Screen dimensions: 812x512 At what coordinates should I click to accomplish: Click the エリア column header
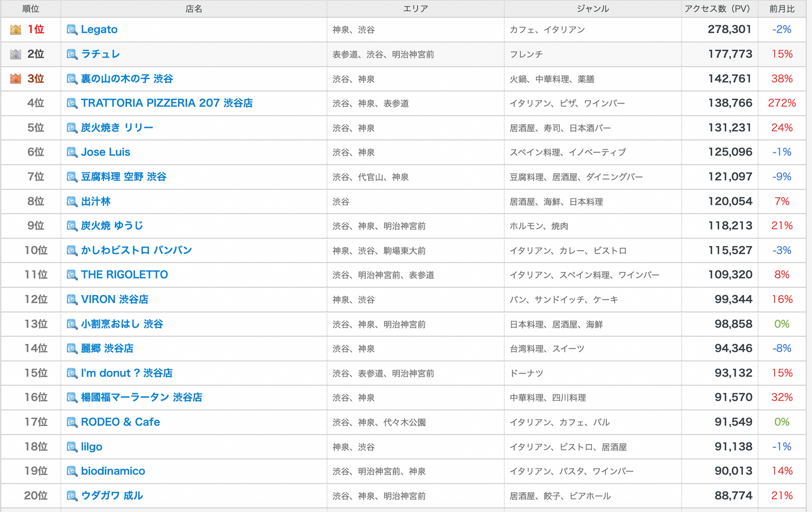point(416,9)
